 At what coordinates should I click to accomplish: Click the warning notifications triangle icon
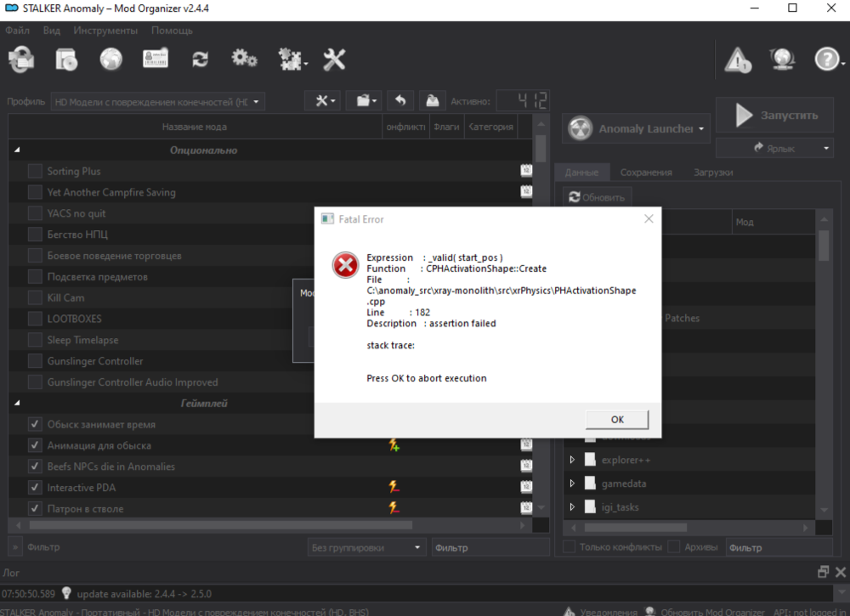coord(737,59)
